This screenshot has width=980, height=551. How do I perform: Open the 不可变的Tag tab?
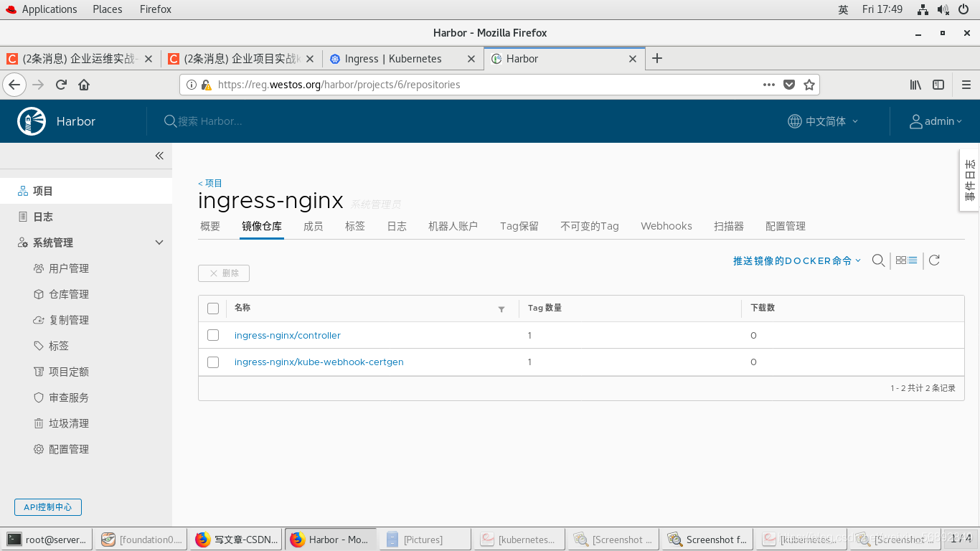click(590, 226)
